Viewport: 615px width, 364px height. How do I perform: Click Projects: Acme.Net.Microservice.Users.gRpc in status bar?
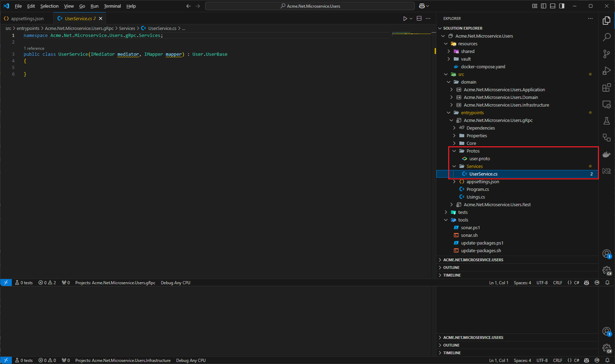pos(115,282)
